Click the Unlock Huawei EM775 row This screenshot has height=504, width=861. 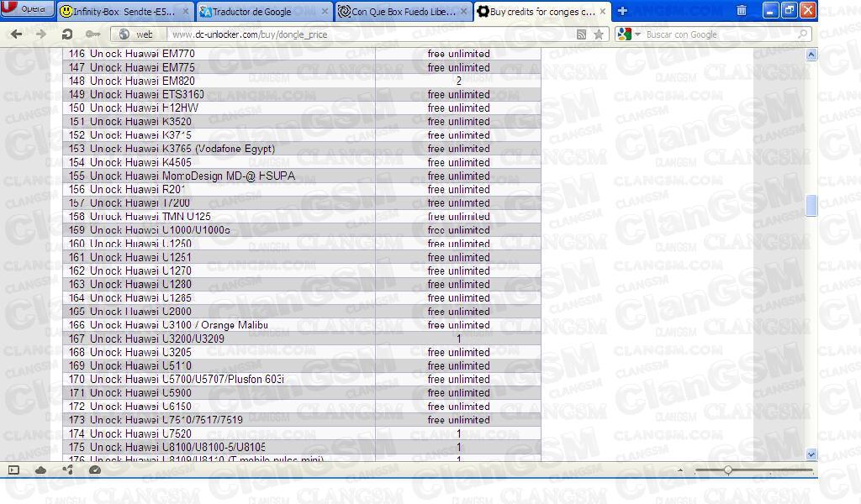click(x=302, y=67)
